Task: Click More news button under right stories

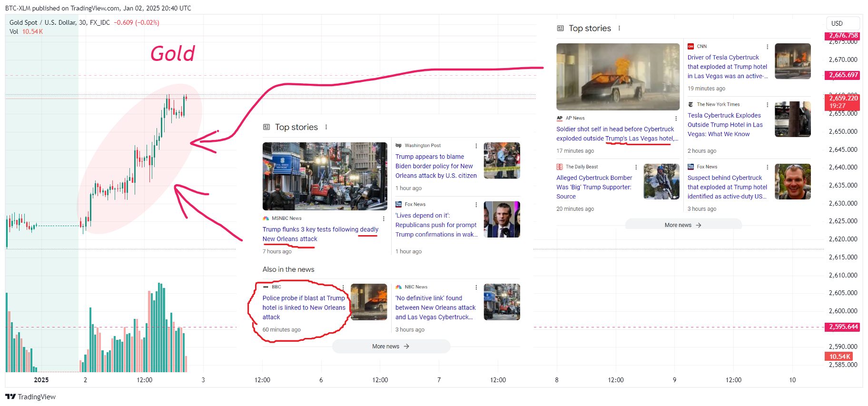Action: click(683, 225)
